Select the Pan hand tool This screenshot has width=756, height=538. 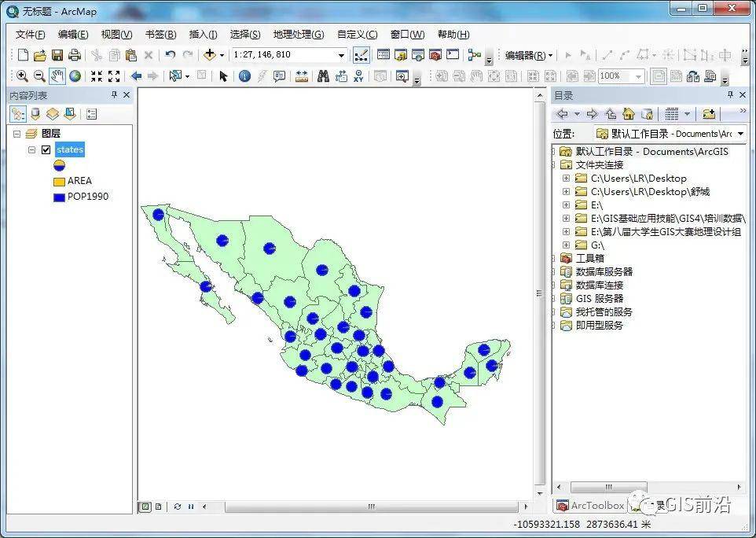[x=57, y=76]
